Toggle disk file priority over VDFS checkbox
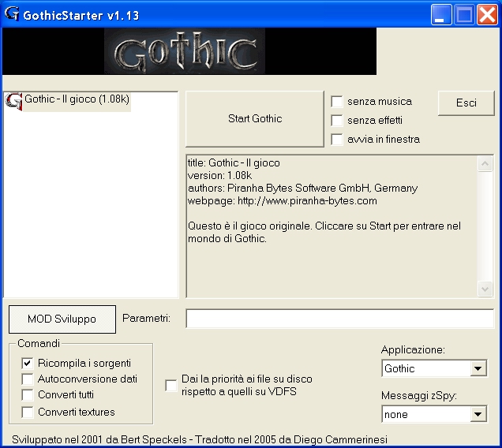Screen dimensions: 502x448 click(x=171, y=386)
